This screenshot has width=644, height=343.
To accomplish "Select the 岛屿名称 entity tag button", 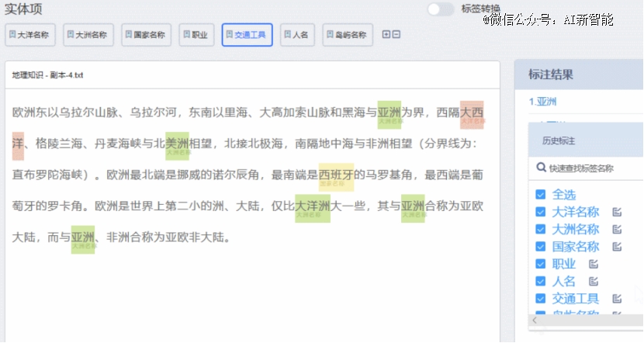I will (348, 35).
